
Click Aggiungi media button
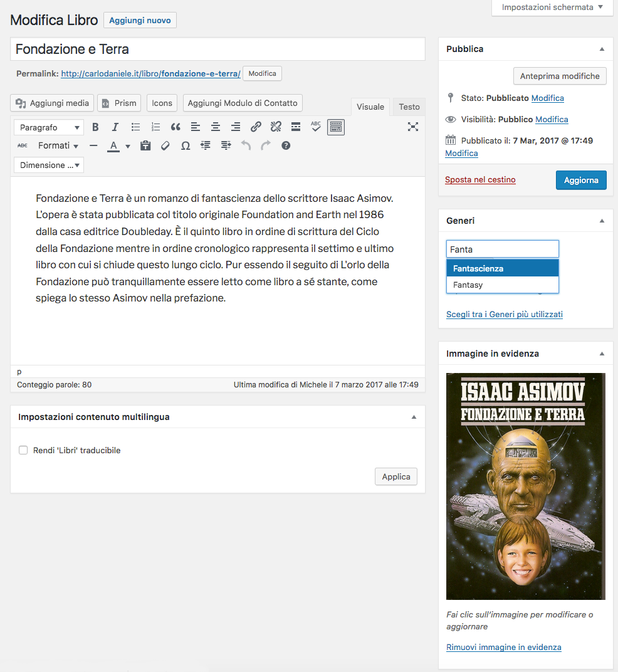pyautogui.click(x=52, y=103)
